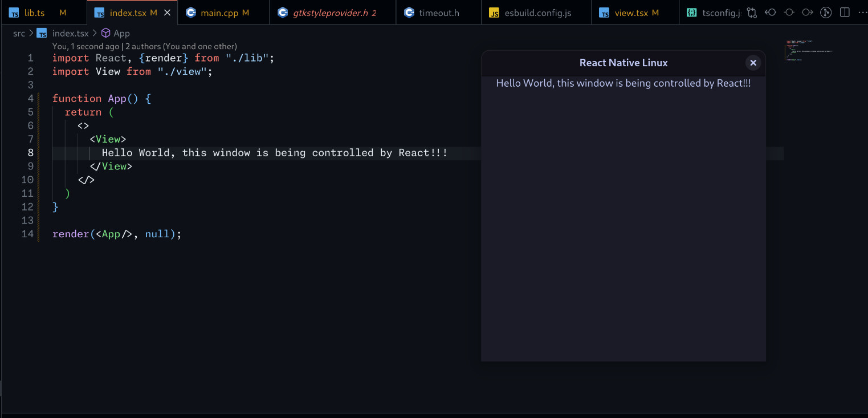
Task: Click line number 14 in the gutter
Action: [x=27, y=234]
